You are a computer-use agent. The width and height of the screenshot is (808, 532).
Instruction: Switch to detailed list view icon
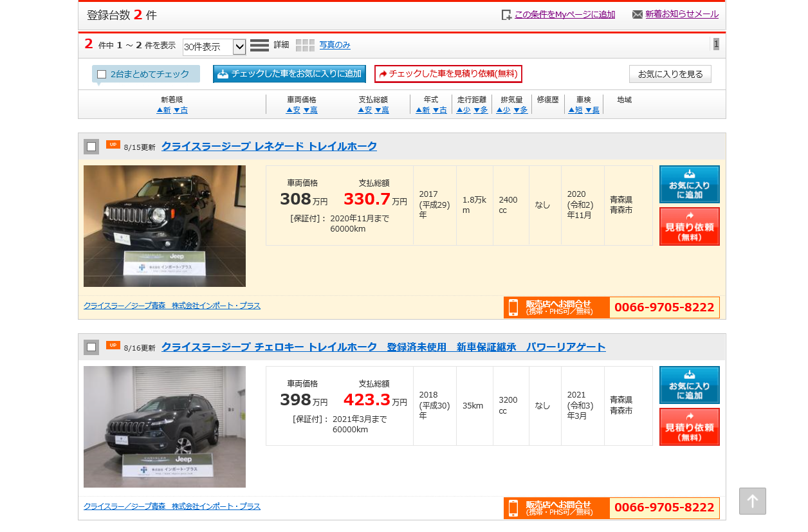click(259, 45)
